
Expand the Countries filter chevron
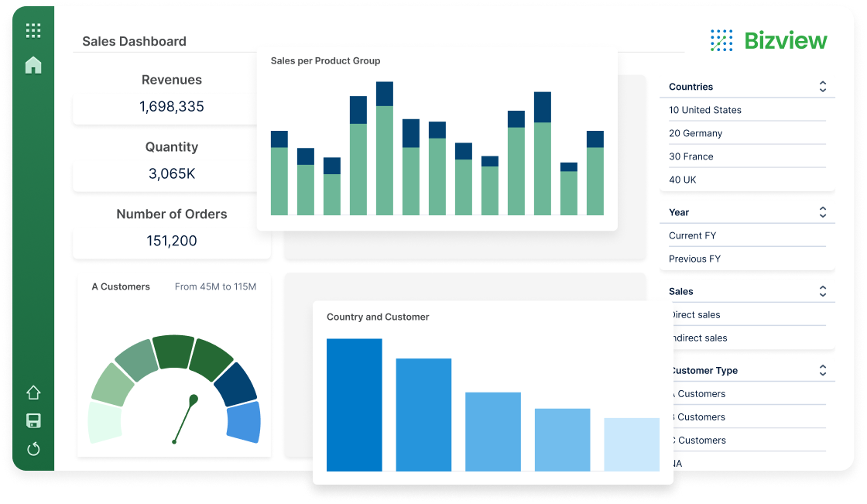click(x=822, y=87)
